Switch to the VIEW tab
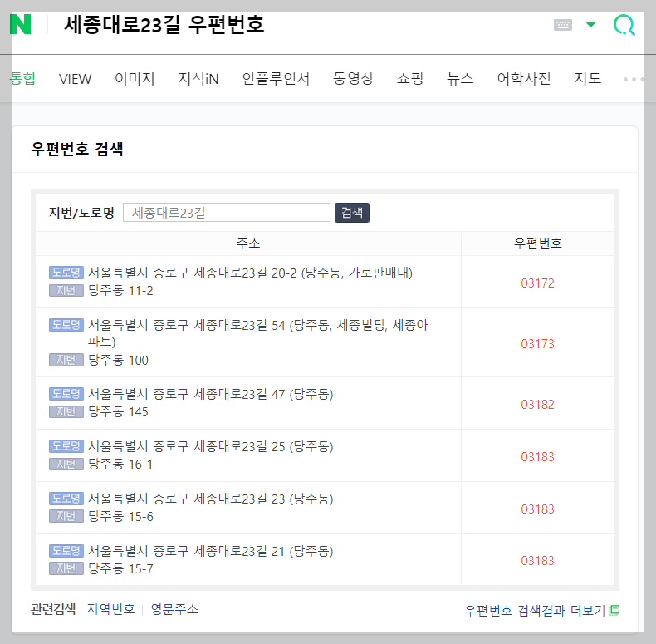Viewport: 656px width, 644px height. 75,79
